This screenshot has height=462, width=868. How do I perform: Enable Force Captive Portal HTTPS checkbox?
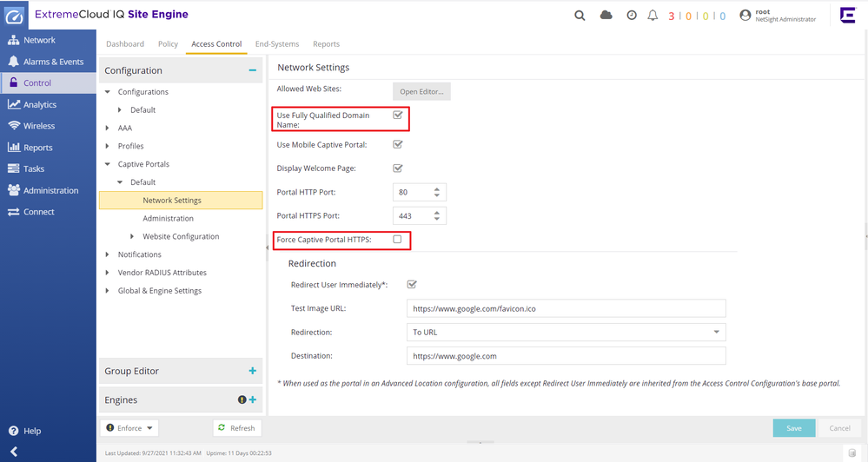coord(397,239)
